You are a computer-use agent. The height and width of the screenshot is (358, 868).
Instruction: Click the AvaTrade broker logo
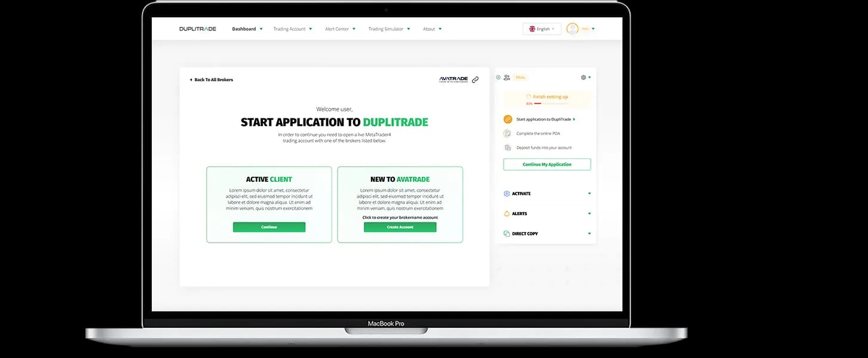[x=453, y=79]
